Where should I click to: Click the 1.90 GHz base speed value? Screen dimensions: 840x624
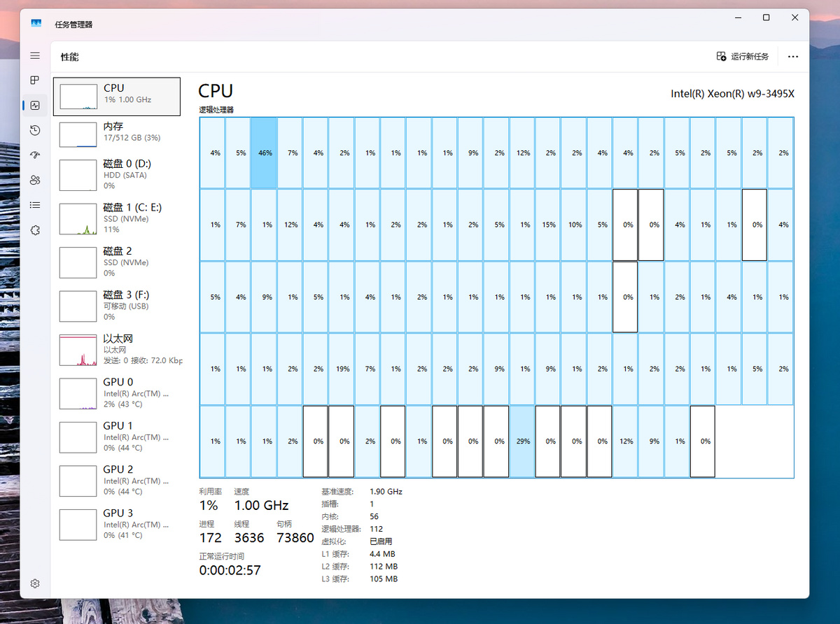pos(386,492)
